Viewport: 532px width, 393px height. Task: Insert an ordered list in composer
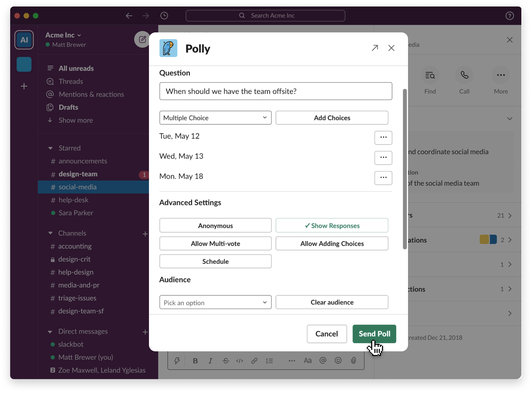269,361
